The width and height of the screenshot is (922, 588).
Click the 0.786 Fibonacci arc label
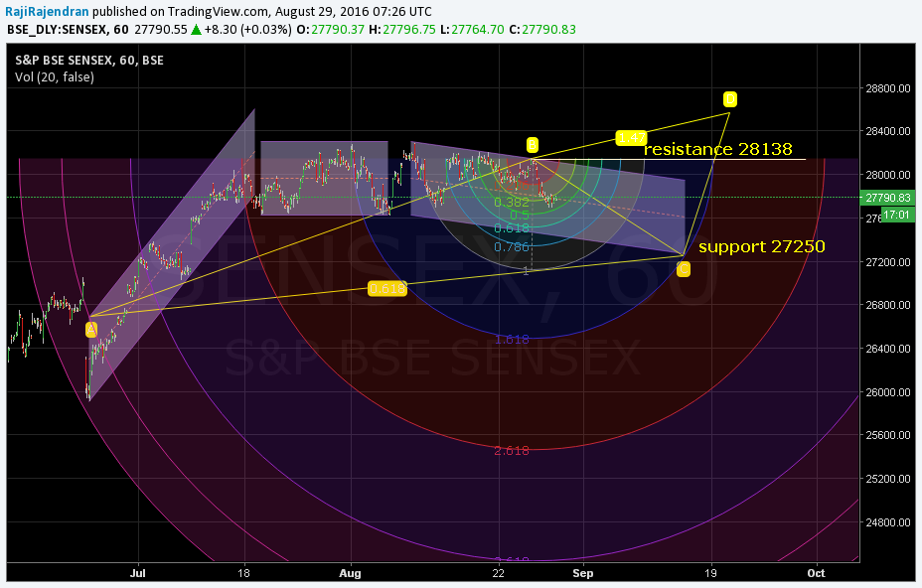[512, 247]
